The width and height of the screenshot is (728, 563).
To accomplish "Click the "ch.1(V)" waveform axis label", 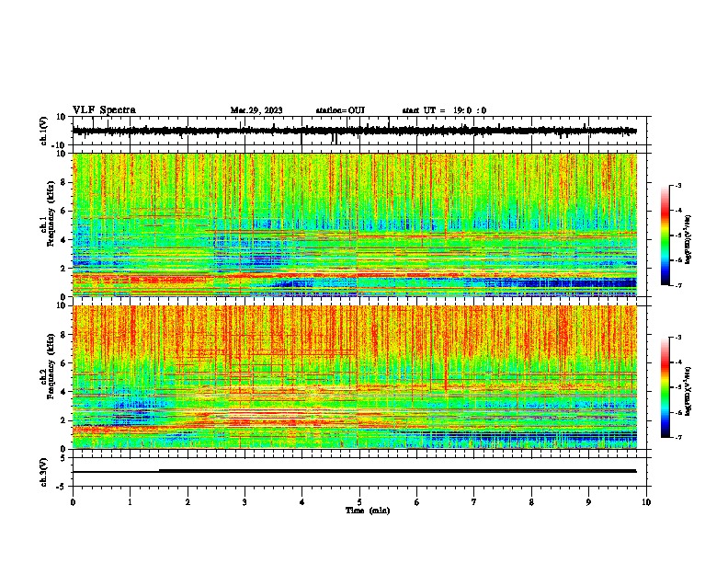I will tap(44, 131).
